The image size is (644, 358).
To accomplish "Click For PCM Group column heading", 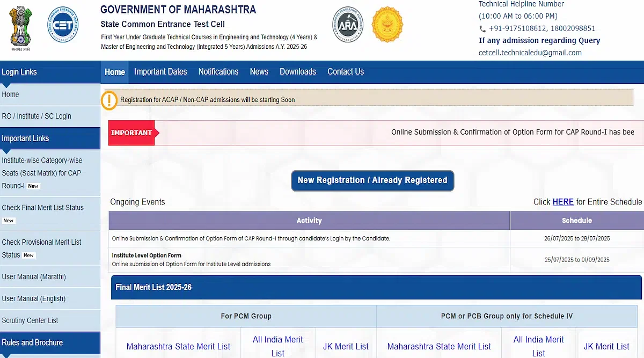I will [246, 316].
